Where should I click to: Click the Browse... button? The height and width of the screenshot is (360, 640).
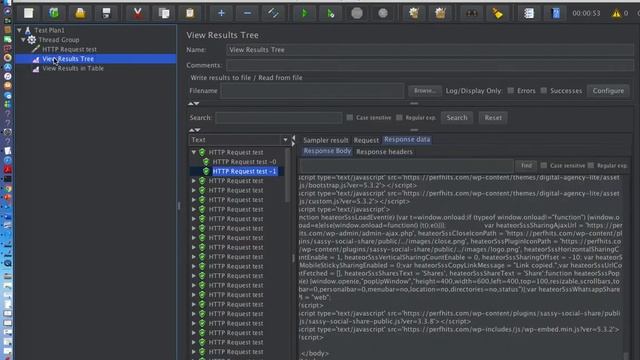click(x=425, y=91)
